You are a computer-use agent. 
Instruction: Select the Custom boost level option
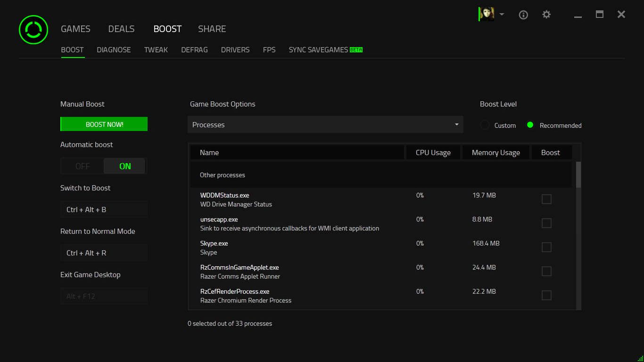pyautogui.click(x=485, y=125)
